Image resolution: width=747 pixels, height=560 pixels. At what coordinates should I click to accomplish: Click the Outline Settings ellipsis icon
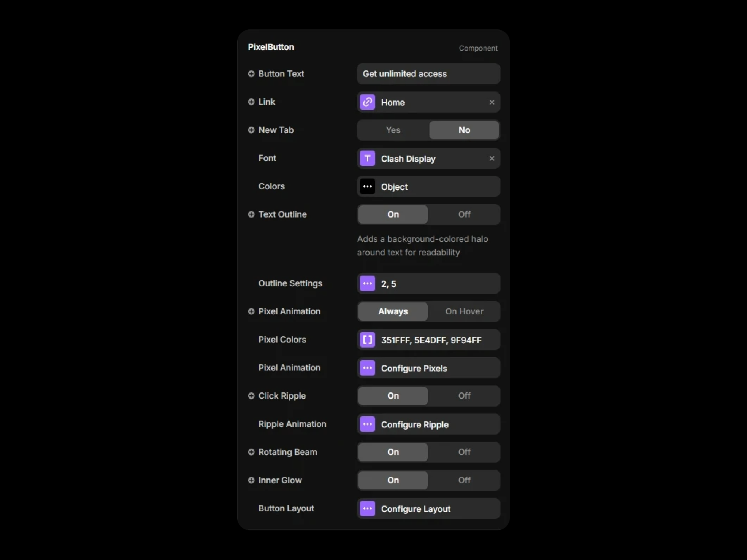tap(367, 283)
